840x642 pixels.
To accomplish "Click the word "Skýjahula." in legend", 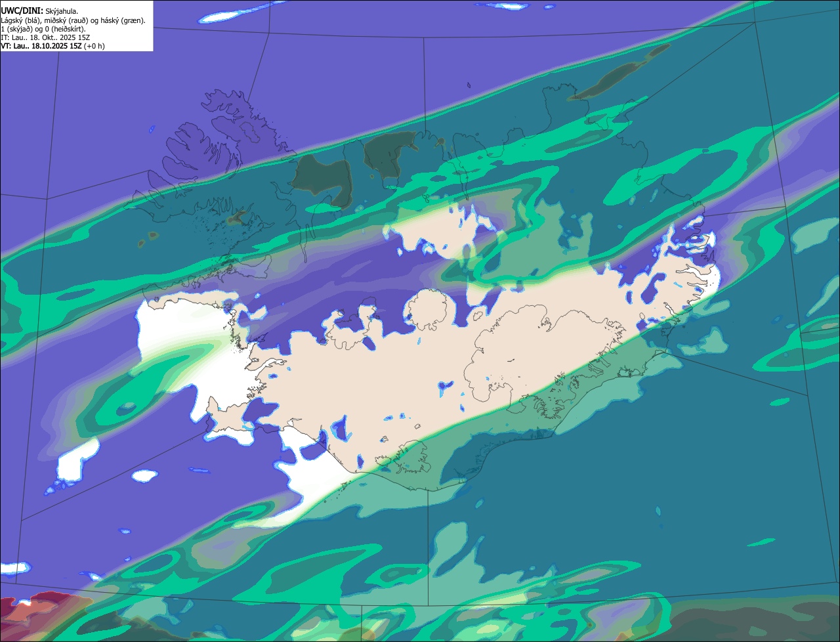I will (62, 12).
